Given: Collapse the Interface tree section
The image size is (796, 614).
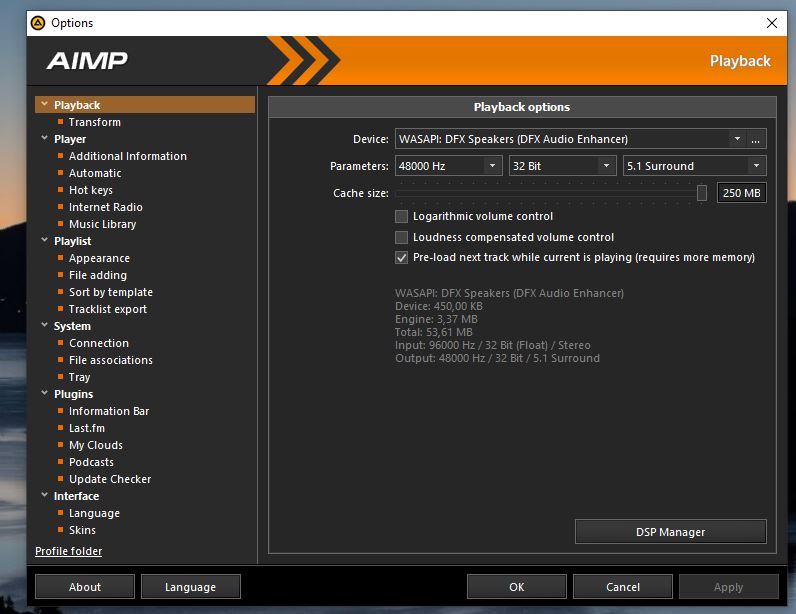Looking at the screenshot, I should click(x=45, y=495).
